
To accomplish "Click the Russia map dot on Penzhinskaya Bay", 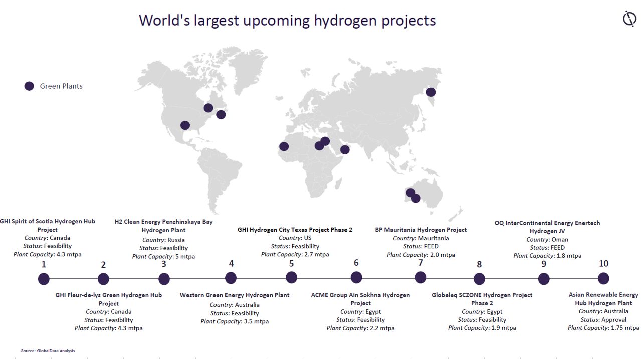I will [x=431, y=92].
